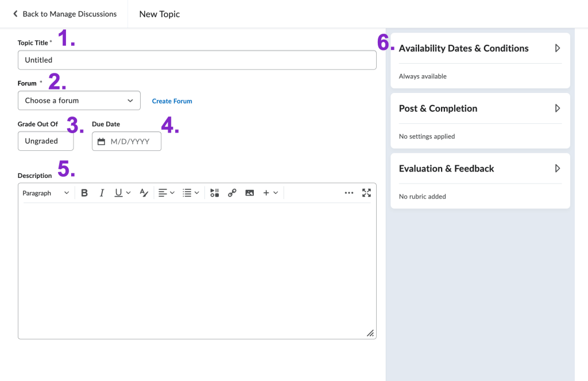Go Back to Manage Discussions
This screenshot has height=381, width=588.
tap(65, 14)
